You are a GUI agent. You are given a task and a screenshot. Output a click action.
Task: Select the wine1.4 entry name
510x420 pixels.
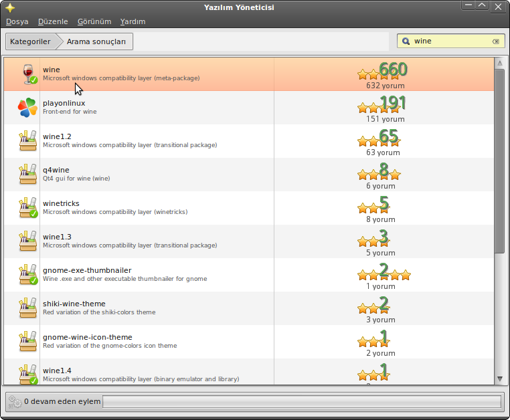click(58, 371)
